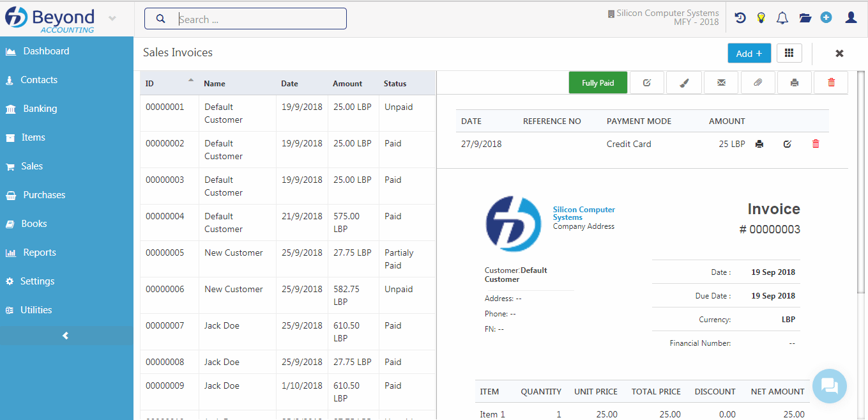The width and height of the screenshot is (868, 420).
Task: Expand the dropdown arrow beside the Beyond Accounting logo
Action: (112, 18)
